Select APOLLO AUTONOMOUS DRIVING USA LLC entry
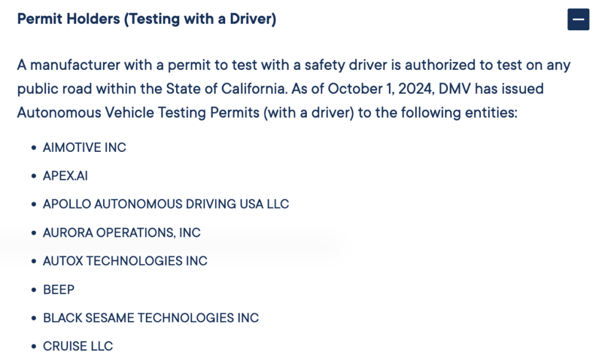The image size is (608, 364). coord(166,204)
